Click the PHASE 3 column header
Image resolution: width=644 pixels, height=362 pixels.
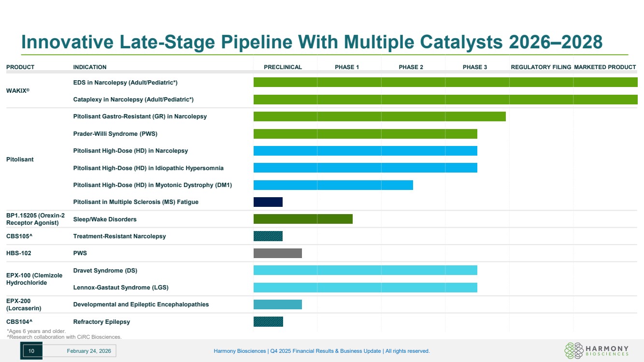475,67
